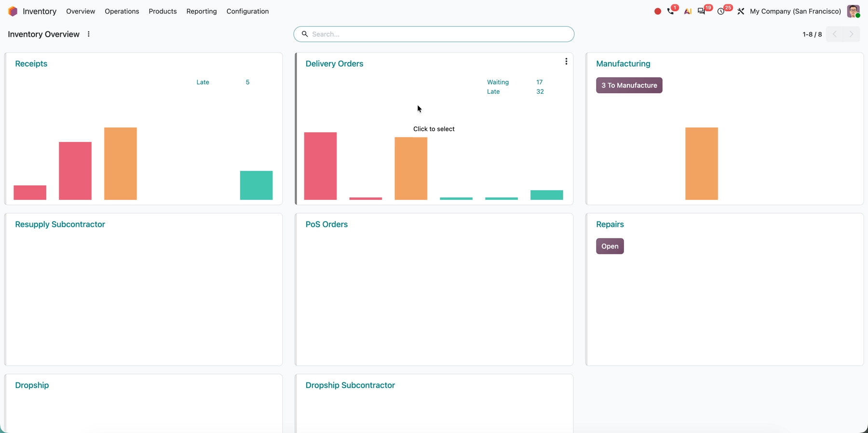Go to the next page with the right arrow
Image resolution: width=868 pixels, height=433 pixels.
pos(852,34)
